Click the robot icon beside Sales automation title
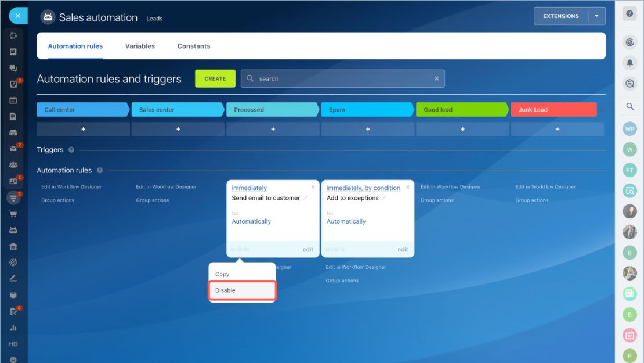Screen dimensions: 644x363 48,17
